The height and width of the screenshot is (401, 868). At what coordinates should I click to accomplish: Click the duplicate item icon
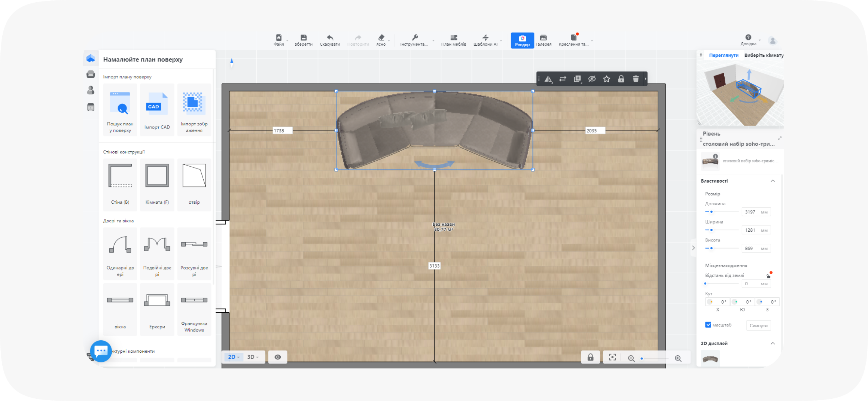[x=577, y=79]
